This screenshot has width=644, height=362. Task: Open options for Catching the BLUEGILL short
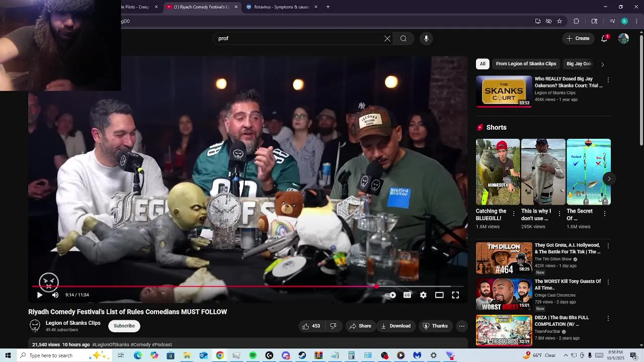pos(514,214)
